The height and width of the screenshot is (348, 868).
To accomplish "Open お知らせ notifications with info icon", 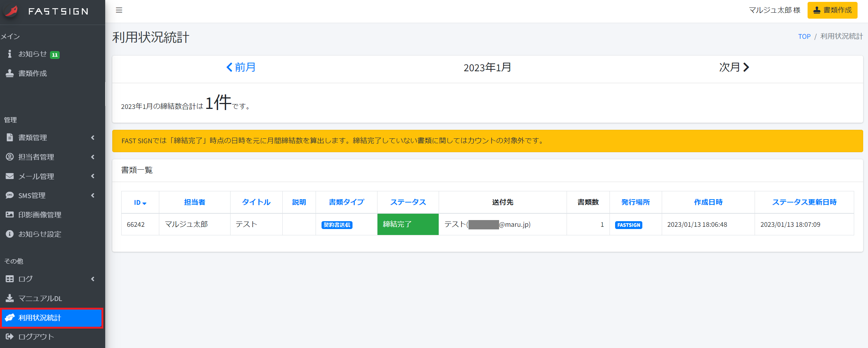I will pyautogui.click(x=10, y=54).
